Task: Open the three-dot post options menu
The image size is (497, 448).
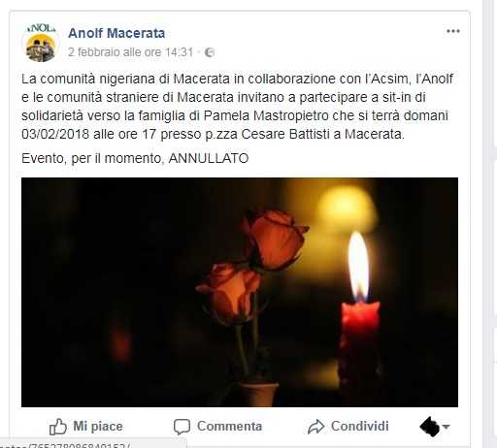Action: click(453, 31)
